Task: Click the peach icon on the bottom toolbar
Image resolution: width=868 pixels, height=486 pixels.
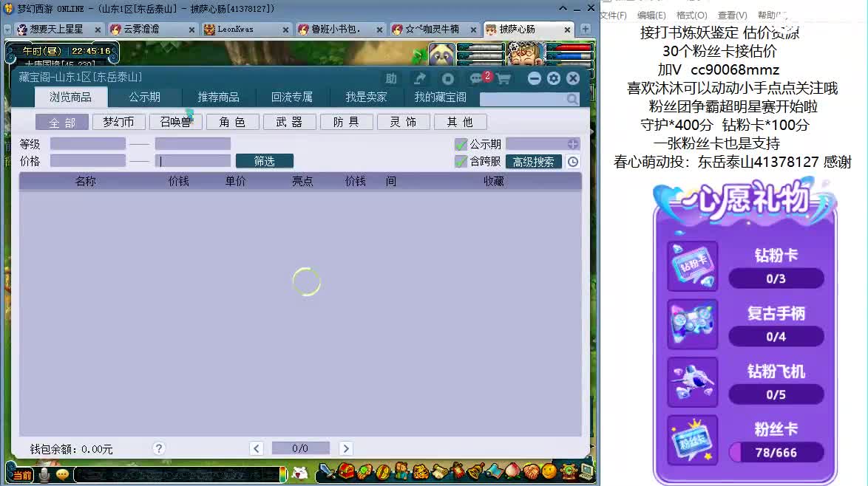Action: click(513, 473)
